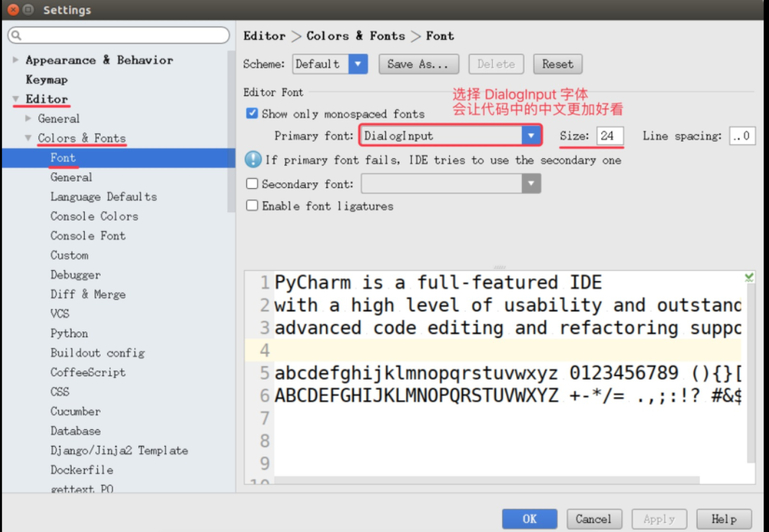Screen dimensions: 769x532
Task: Open Dockerfile color settings
Action: click(x=81, y=470)
